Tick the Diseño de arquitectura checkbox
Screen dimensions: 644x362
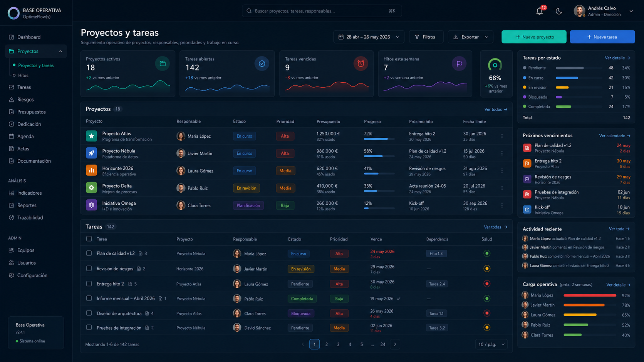coord(89,313)
